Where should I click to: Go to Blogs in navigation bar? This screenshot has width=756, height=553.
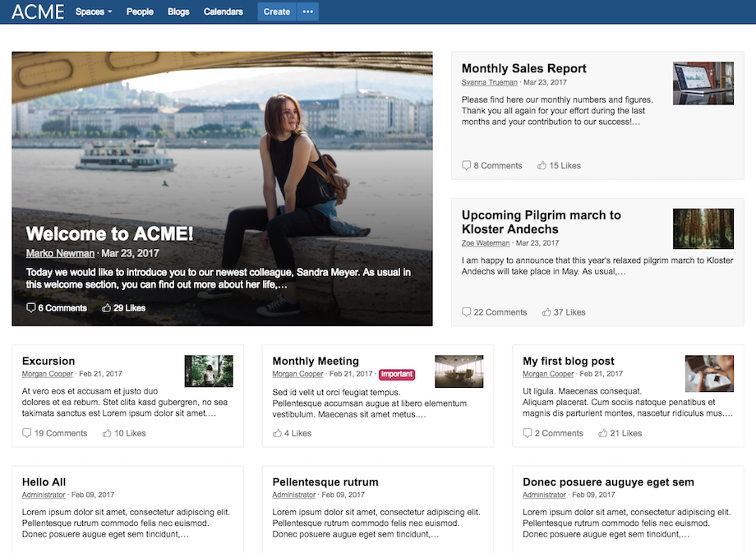[178, 12]
